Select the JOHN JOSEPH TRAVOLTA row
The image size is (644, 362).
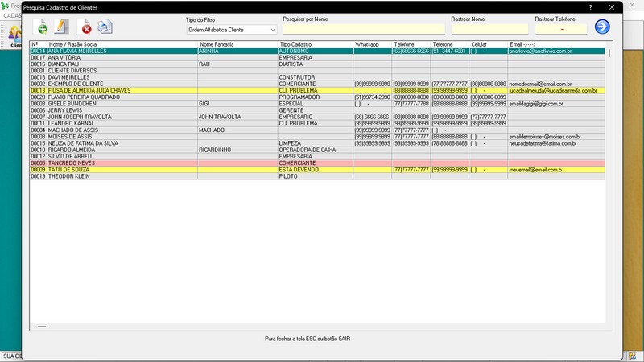pyautogui.click(x=317, y=117)
